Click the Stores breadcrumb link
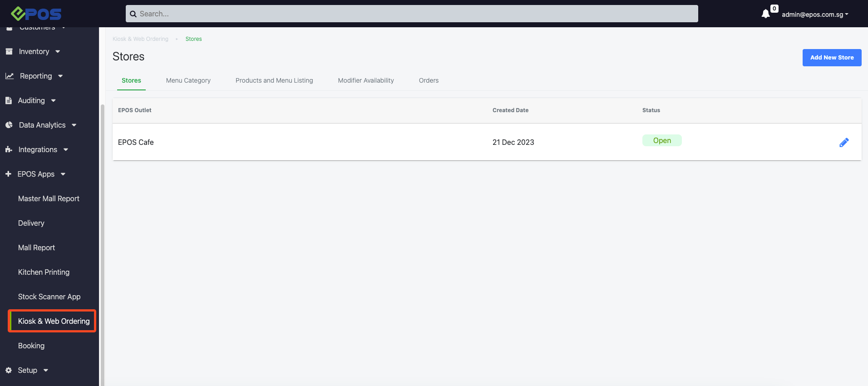 (193, 39)
